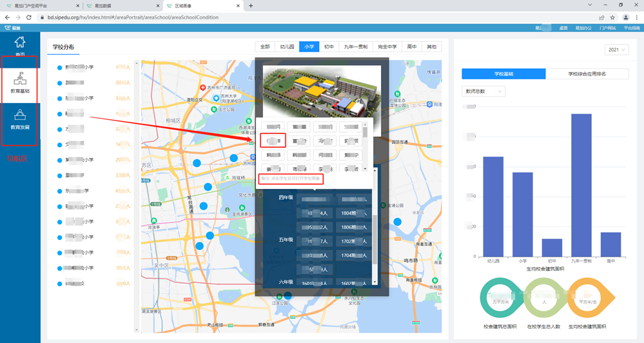The height and width of the screenshot is (343, 644).
Task: Open the 2021 year dropdown
Action: [616, 50]
